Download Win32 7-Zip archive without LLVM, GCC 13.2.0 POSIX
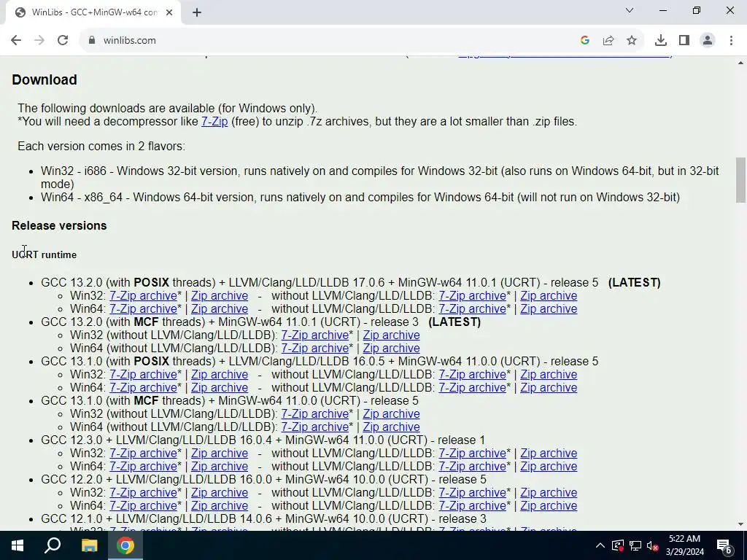 [472, 296]
